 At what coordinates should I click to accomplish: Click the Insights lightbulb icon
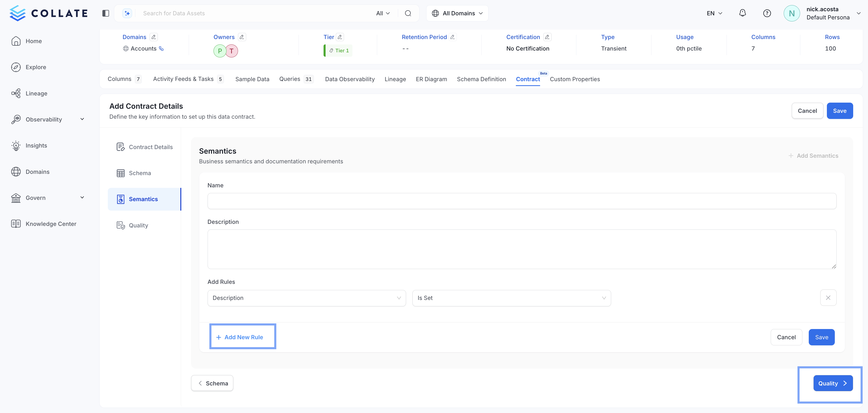(16, 145)
